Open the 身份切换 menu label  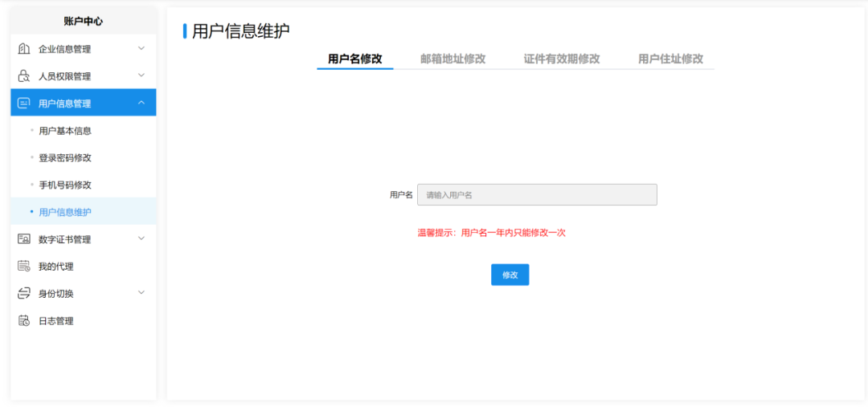tap(56, 294)
